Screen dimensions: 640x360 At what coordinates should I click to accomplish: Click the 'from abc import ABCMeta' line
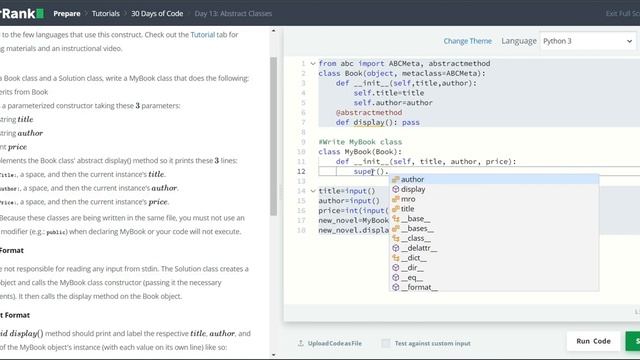404,64
